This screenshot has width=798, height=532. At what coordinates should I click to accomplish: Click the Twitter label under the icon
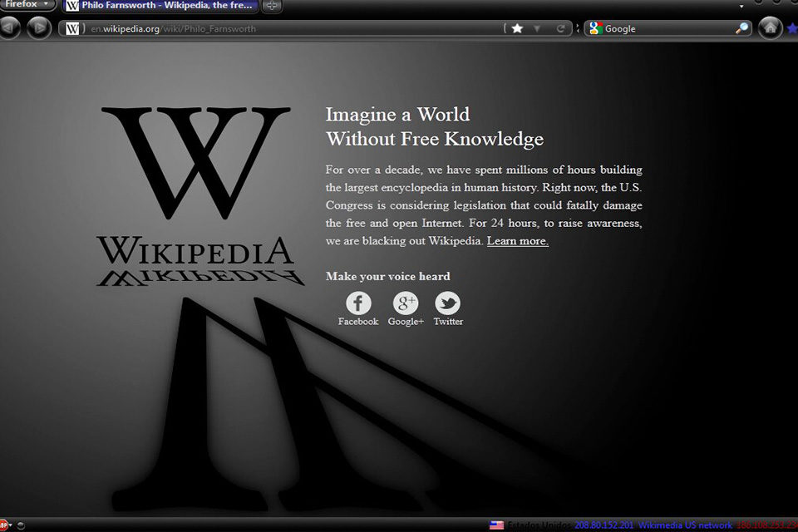448,321
